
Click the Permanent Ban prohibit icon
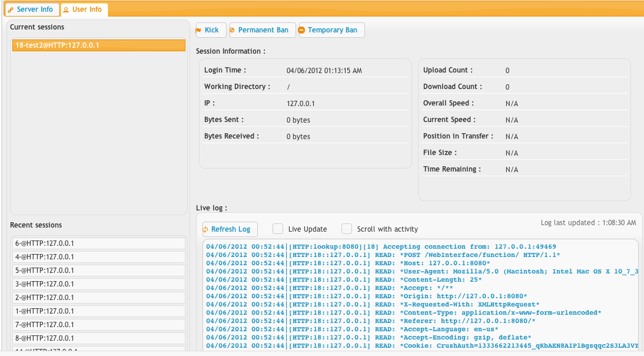(233, 31)
